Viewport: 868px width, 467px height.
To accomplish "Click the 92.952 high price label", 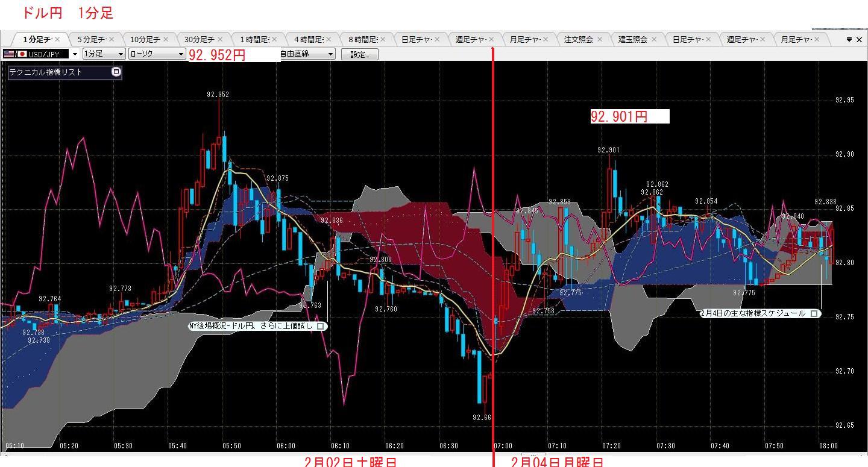I will coord(218,95).
